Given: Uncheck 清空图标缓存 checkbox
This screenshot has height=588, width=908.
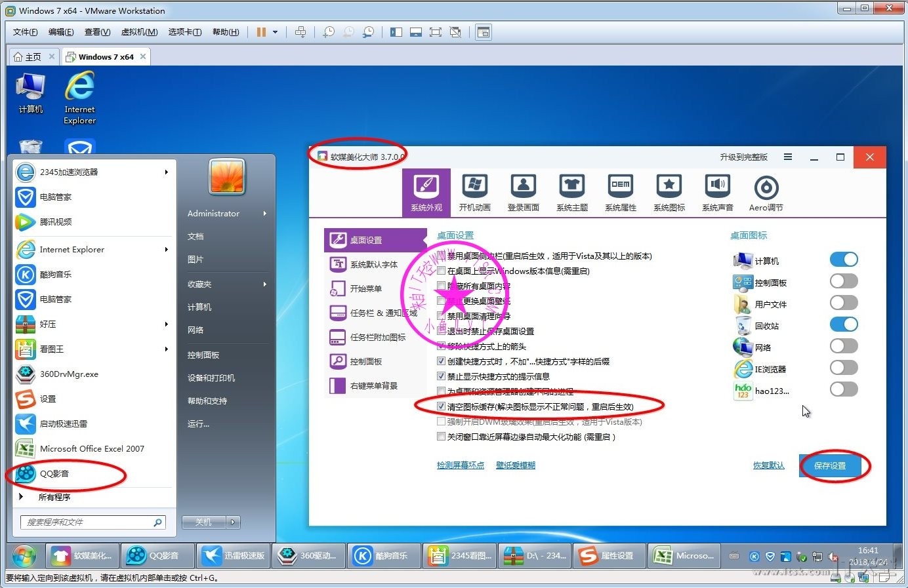Looking at the screenshot, I should [x=442, y=406].
